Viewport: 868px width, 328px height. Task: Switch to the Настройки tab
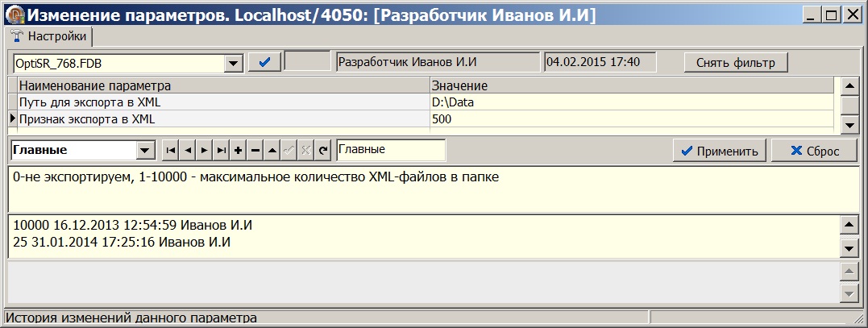point(49,36)
